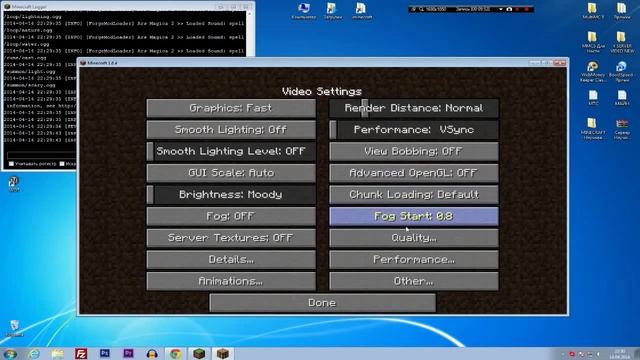Select the Computer desktop icon

point(304,11)
